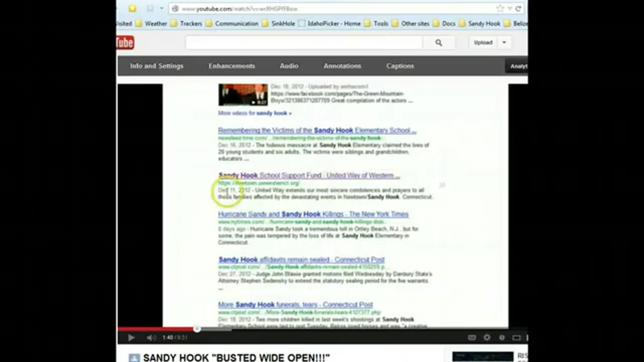
Task: Click the yellow bookmark star in browser toolbar
Action: 132,9
